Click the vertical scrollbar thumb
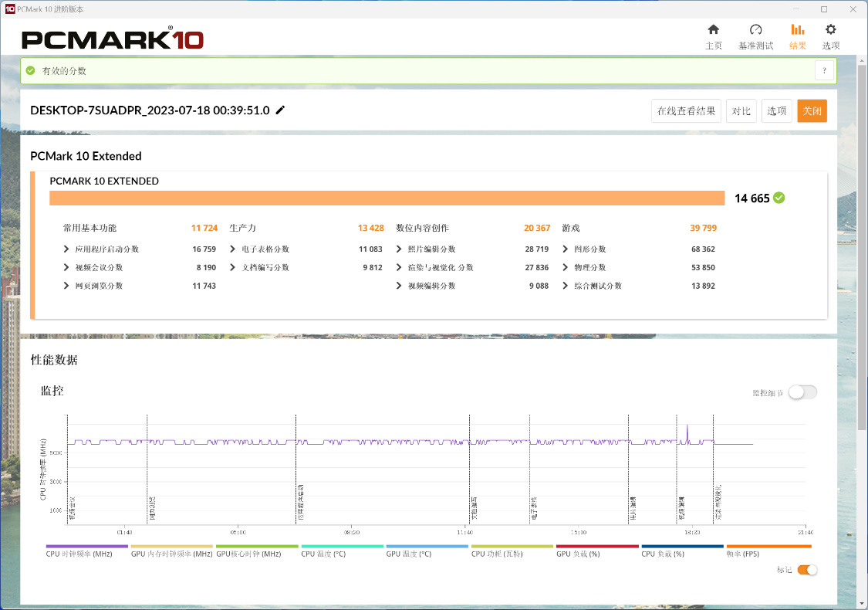Image resolution: width=868 pixels, height=610 pixels. (x=862, y=246)
